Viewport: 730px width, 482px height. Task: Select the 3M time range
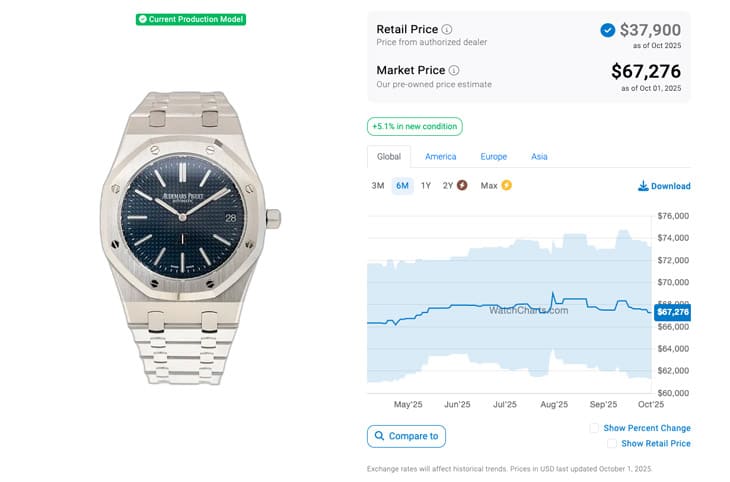[378, 185]
